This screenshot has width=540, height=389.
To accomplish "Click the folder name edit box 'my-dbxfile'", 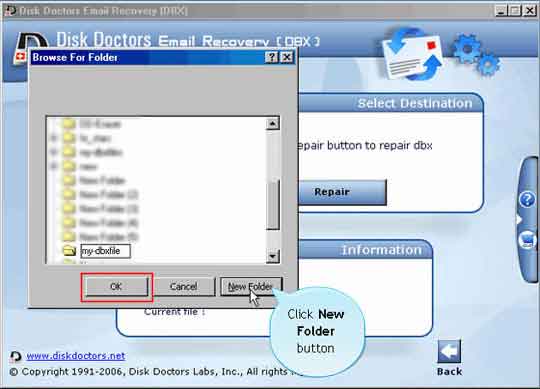I will pos(105,251).
